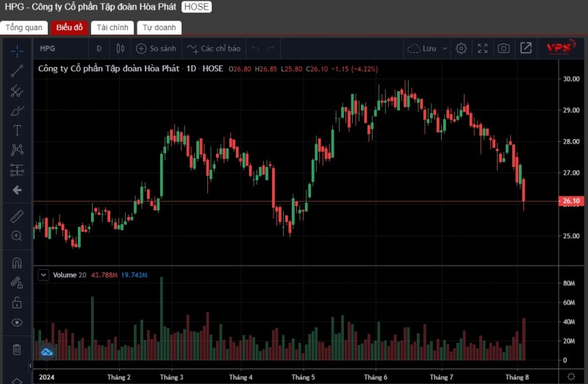Toggle lock all drawing tools
Image resolution: width=588 pixels, height=384 pixels.
(x=17, y=302)
